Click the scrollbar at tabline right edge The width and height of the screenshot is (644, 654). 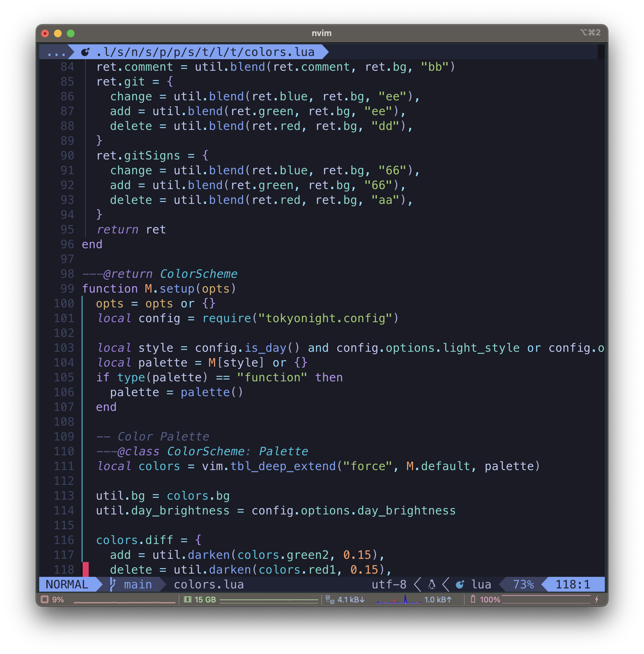[601, 52]
